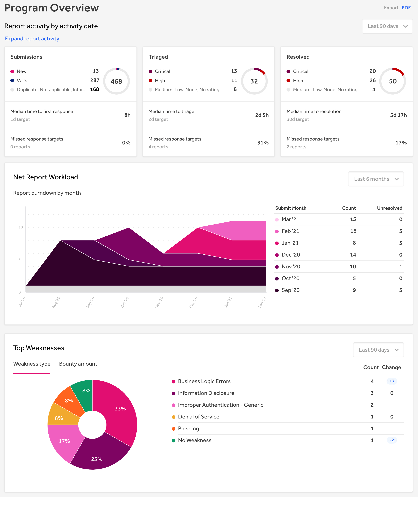Click the Triaged 32 donut chart
Image resolution: width=418 pixels, height=532 pixels.
click(254, 81)
